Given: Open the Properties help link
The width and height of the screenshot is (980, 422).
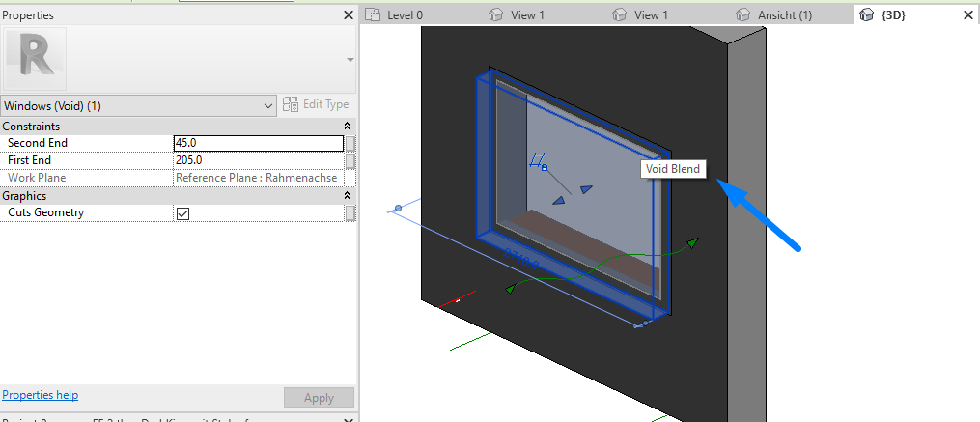Looking at the screenshot, I should pos(40,395).
